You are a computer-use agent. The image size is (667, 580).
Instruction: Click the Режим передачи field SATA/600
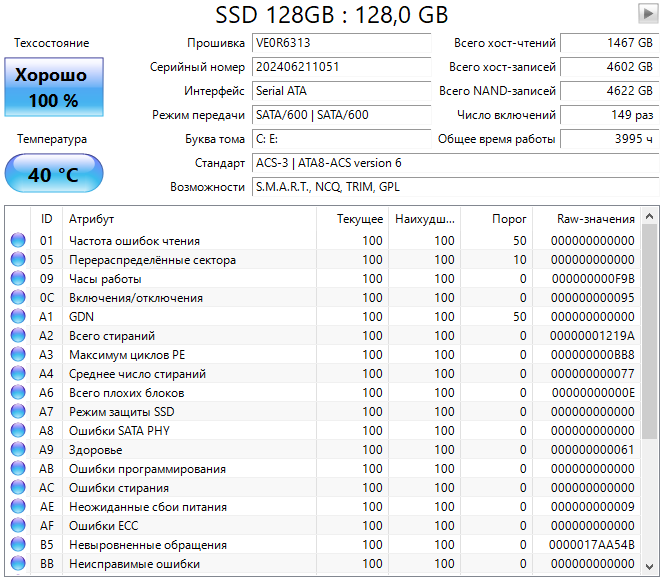pos(342,115)
